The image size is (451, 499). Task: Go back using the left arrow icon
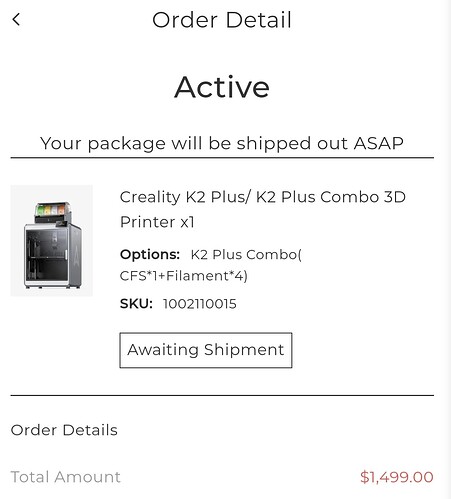click(16, 19)
